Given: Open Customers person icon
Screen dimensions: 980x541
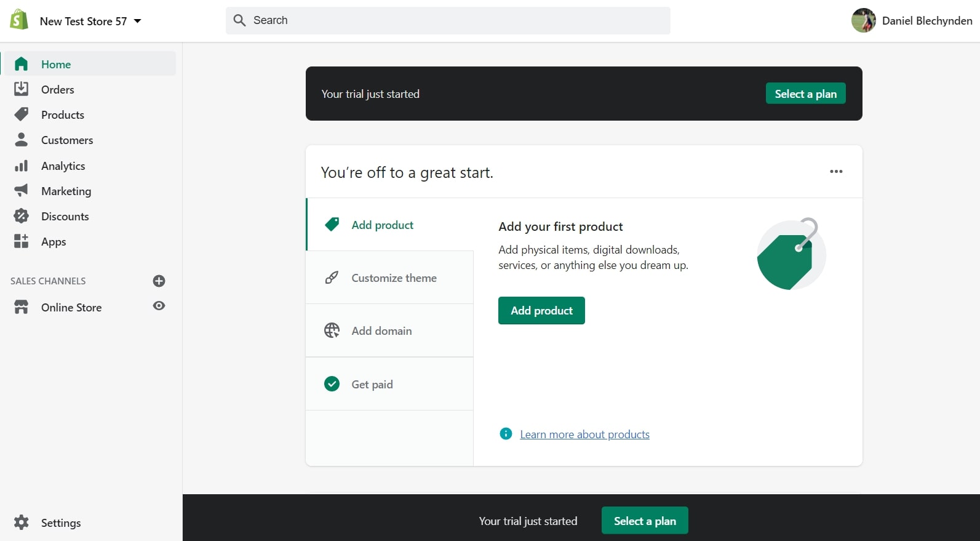Looking at the screenshot, I should pos(21,140).
